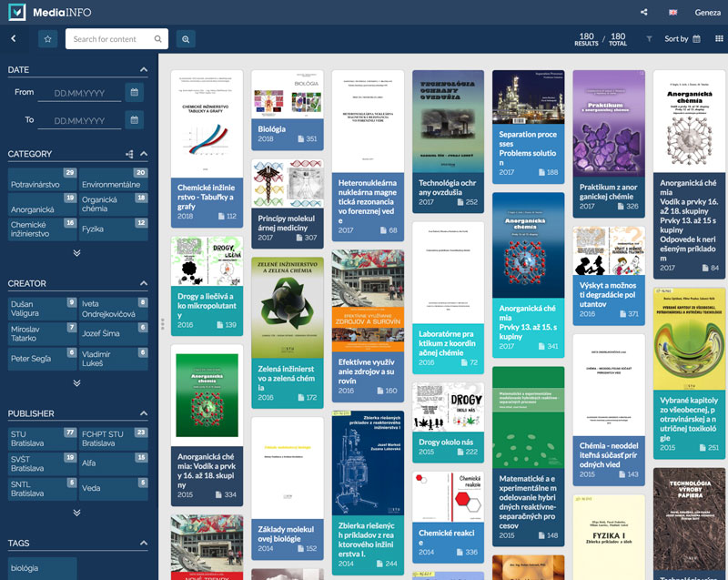Filter by creator Jozef Šima
728x580 pixels.
coord(113,333)
